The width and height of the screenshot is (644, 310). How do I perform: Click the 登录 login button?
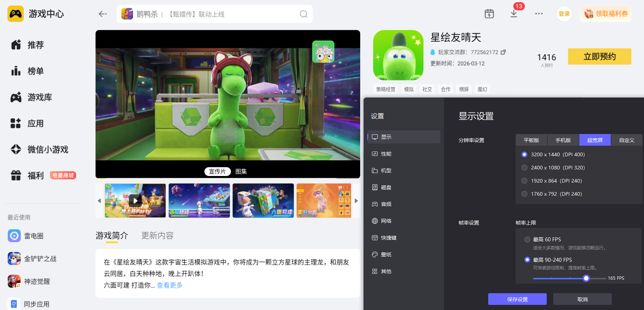[564, 14]
